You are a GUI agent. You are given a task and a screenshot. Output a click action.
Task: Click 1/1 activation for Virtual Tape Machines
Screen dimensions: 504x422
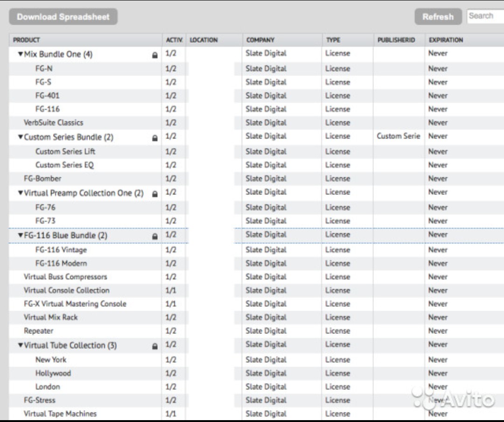click(x=171, y=413)
